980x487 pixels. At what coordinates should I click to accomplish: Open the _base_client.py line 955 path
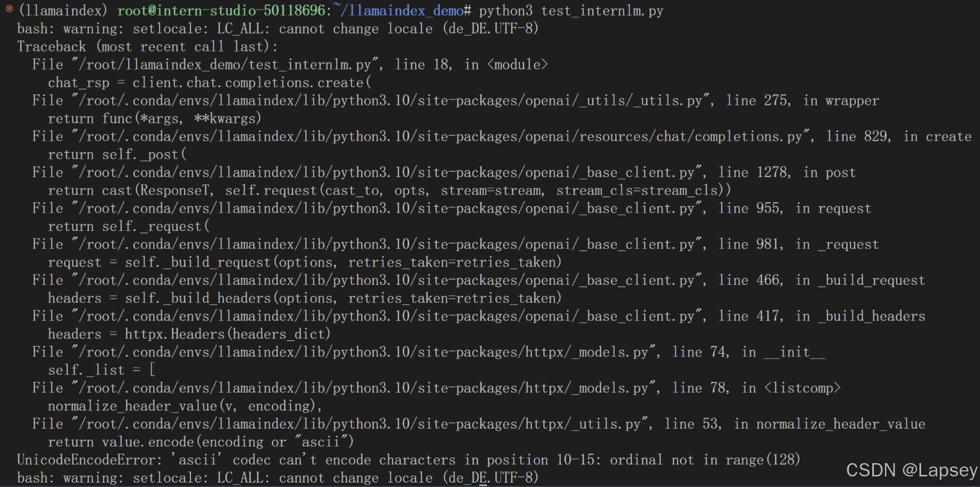tap(386, 209)
